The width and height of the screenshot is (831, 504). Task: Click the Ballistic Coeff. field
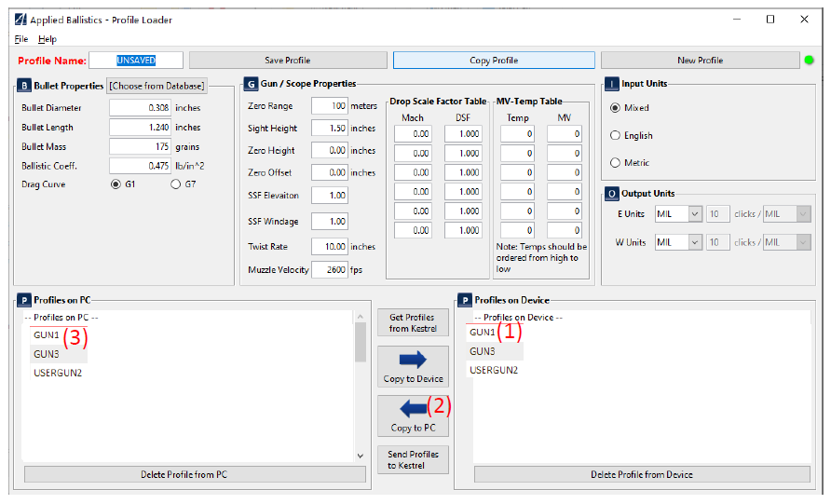[x=140, y=166]
